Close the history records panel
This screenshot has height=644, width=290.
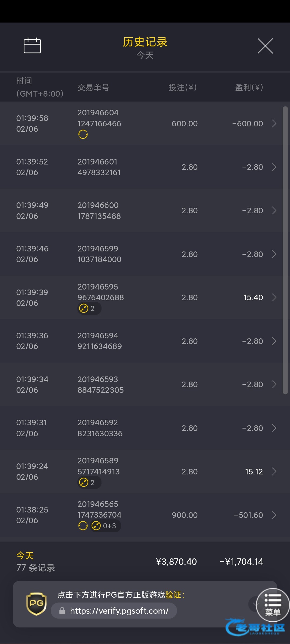tap(265, 46)
